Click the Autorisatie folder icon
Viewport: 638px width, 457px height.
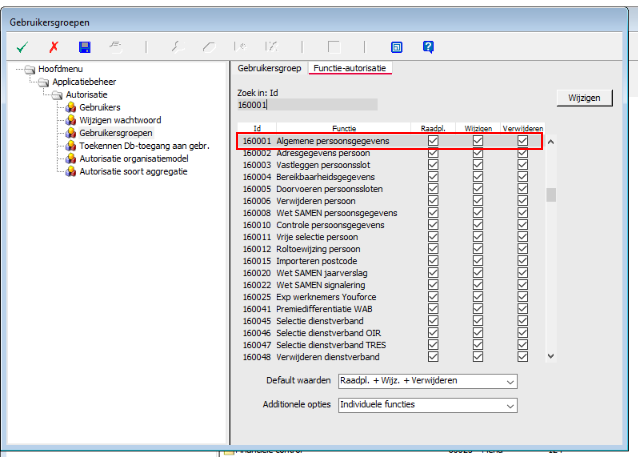(57, 96)
